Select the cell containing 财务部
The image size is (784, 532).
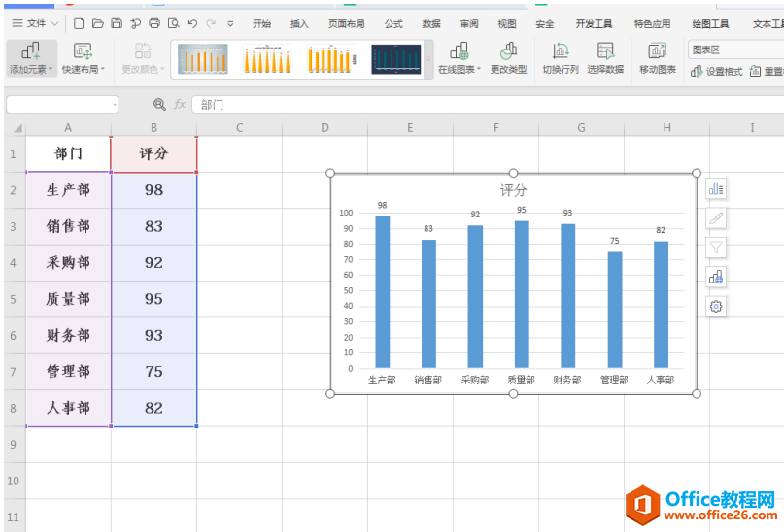click(69, 335)
